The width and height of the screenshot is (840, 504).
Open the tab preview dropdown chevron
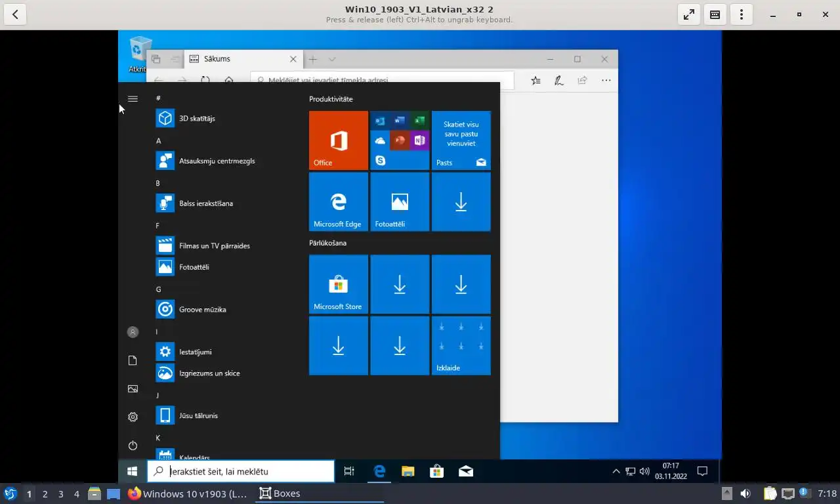(332, 59)
